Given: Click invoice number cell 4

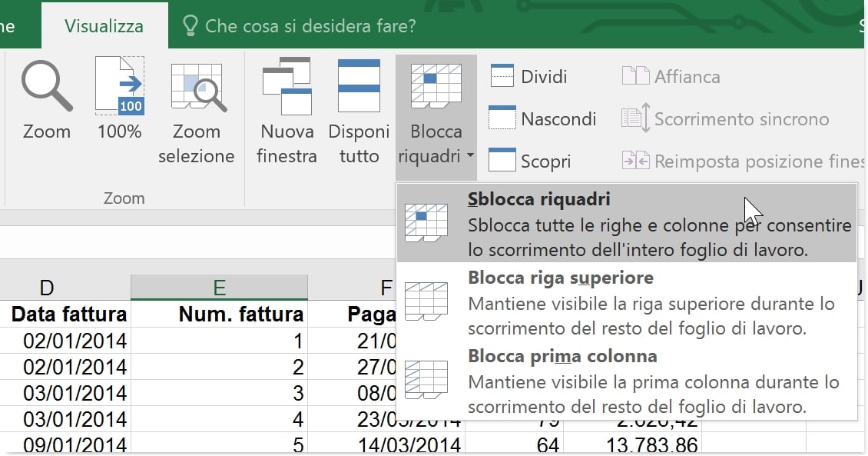Looking at the screenshot, I should pos(219,419).
